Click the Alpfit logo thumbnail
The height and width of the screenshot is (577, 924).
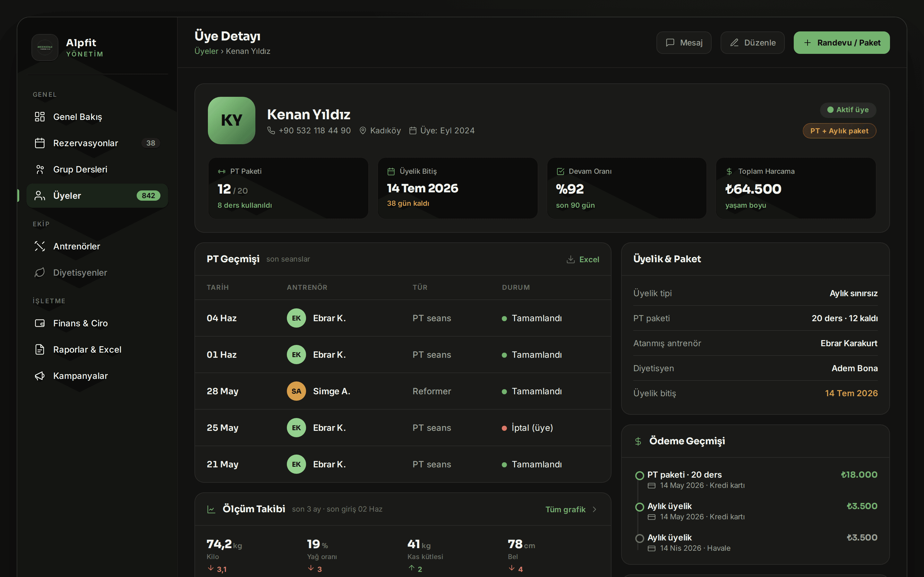pos(45,47)
